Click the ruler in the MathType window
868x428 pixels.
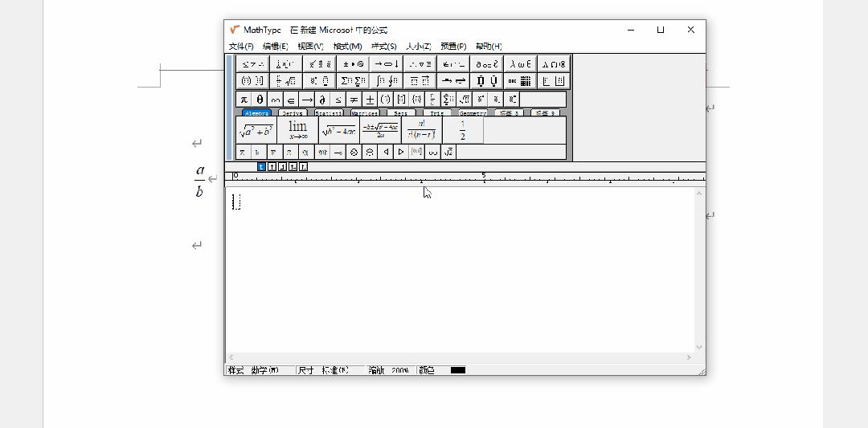tap(465, 177)
